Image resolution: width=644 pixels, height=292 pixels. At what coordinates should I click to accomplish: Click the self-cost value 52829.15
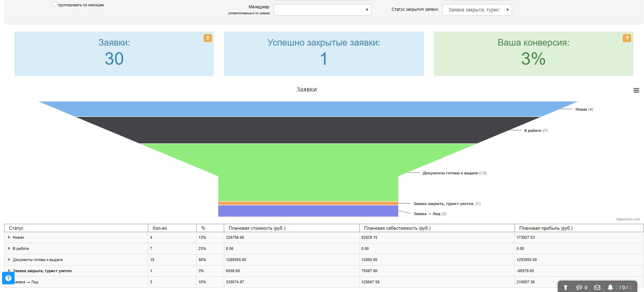coord(369,237)
